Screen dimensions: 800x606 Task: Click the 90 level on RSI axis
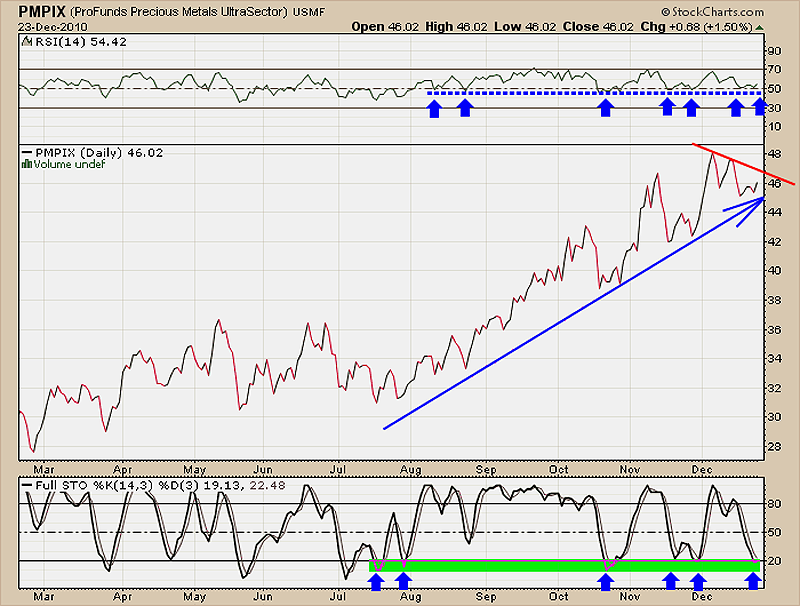774,50
